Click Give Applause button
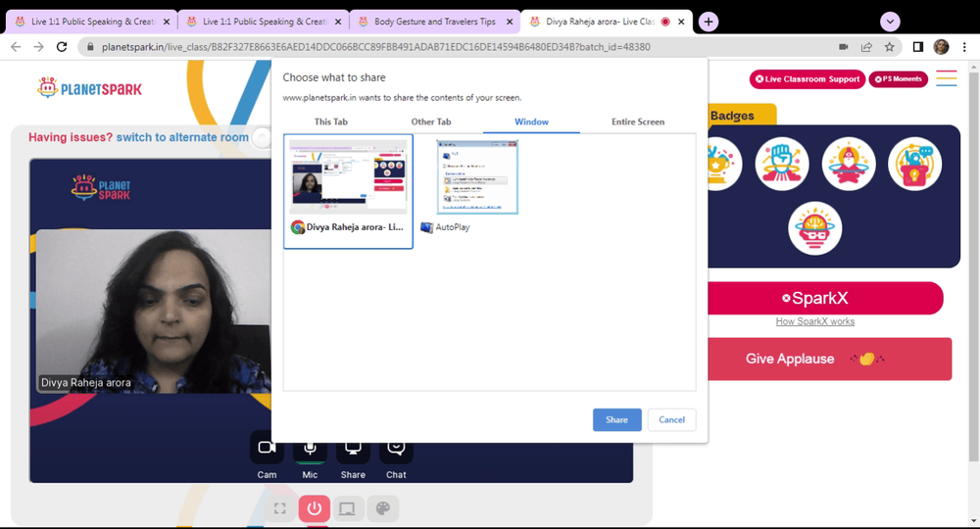This screenshot has height=529, width=980. pyautogui.click(x=830, y=360)
